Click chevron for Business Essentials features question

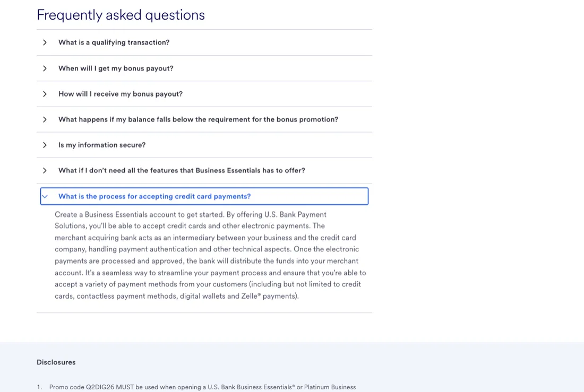pos(45,170)
